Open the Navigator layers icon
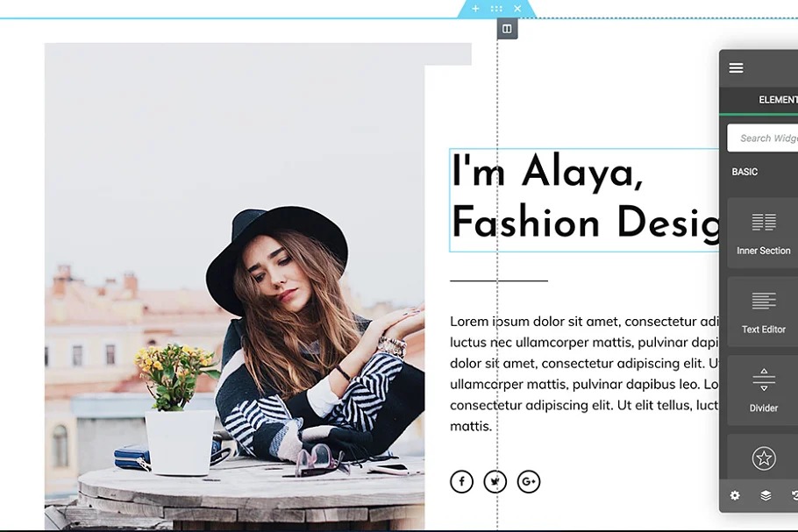 click(x=766, y=495)
